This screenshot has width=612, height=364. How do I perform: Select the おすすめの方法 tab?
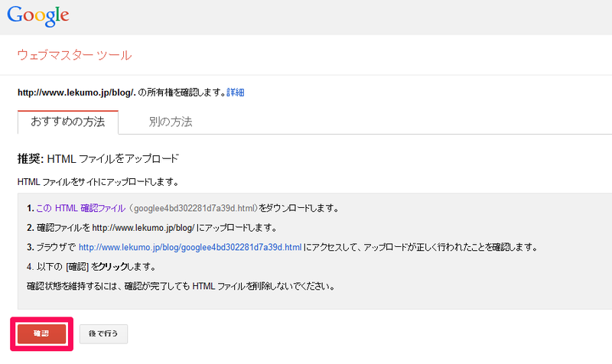pos(68,122)
